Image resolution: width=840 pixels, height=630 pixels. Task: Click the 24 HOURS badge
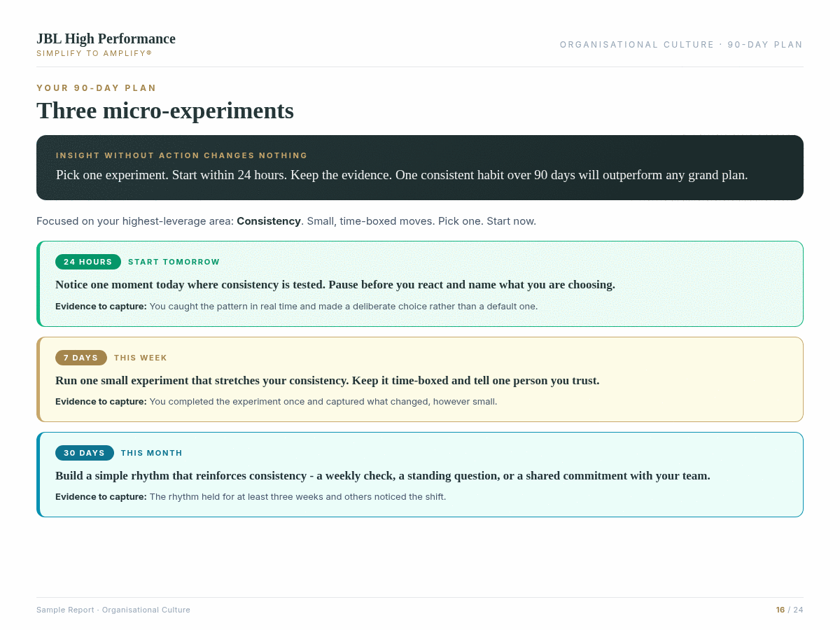[x=88, y=262]
